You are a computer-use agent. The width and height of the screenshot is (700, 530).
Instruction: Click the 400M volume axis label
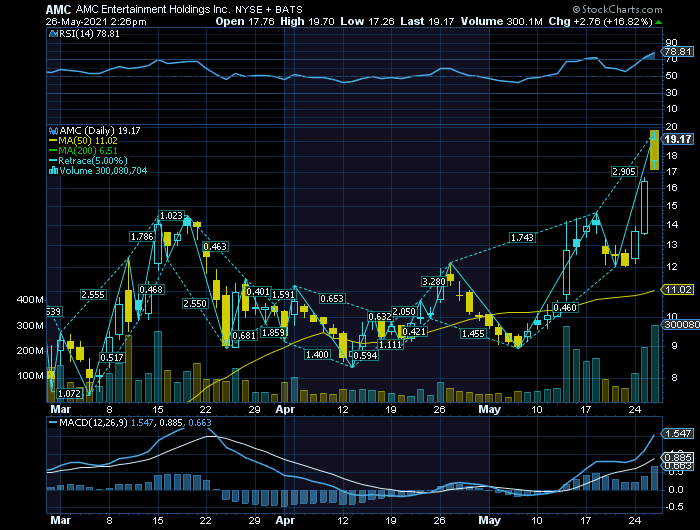30,300
